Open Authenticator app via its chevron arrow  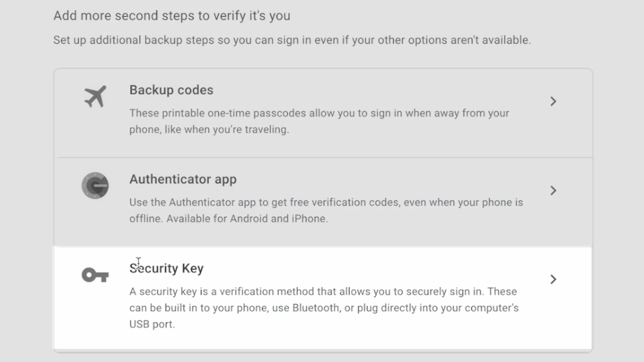point(553,191)
